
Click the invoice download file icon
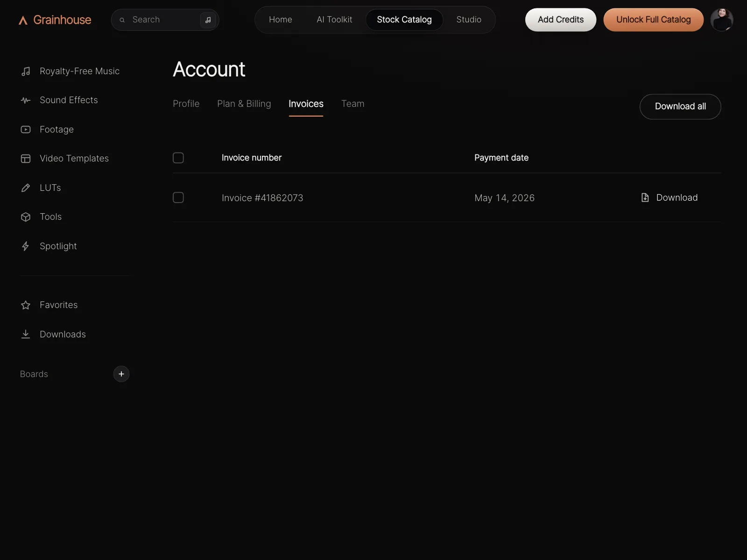(645, 198)
